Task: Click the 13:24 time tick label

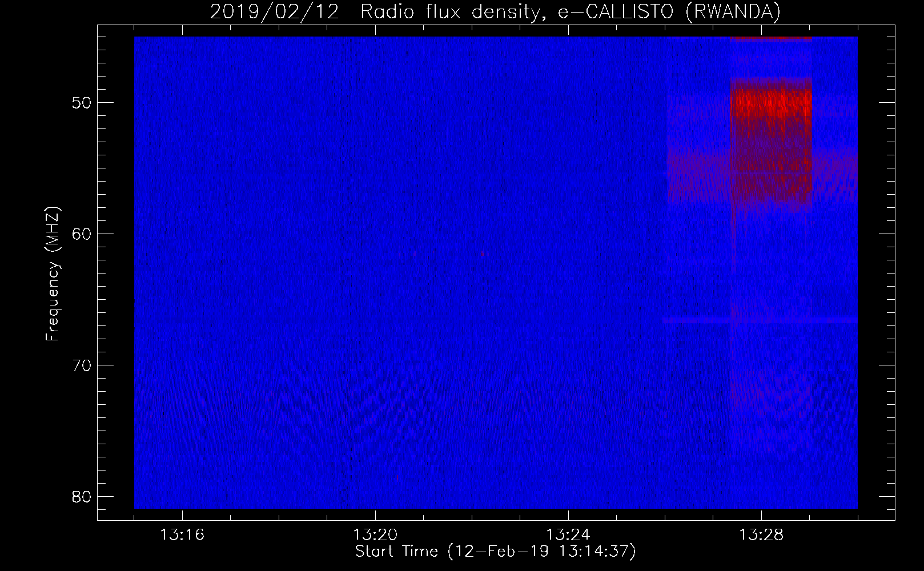Action: click(568, 535)
